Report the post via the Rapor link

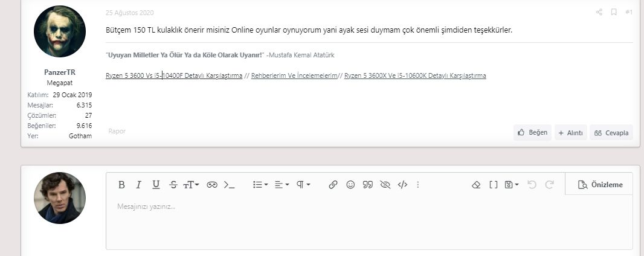click(117, 131)
